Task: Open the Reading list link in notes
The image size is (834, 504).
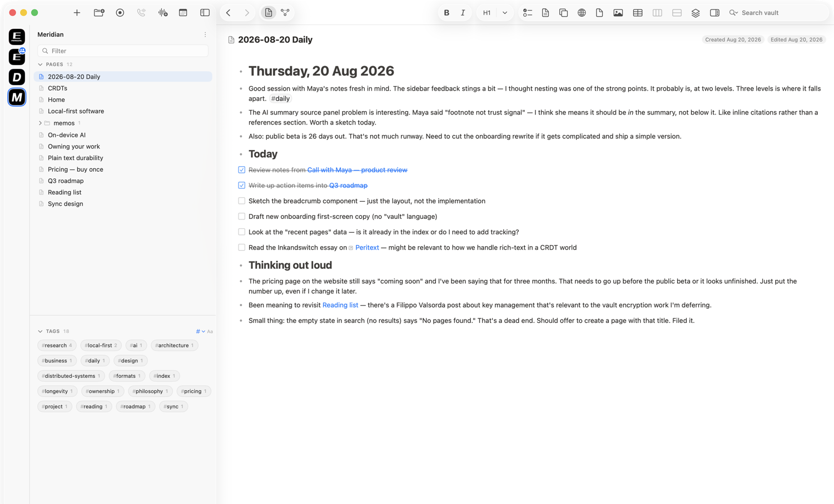Action: point(340,305)
